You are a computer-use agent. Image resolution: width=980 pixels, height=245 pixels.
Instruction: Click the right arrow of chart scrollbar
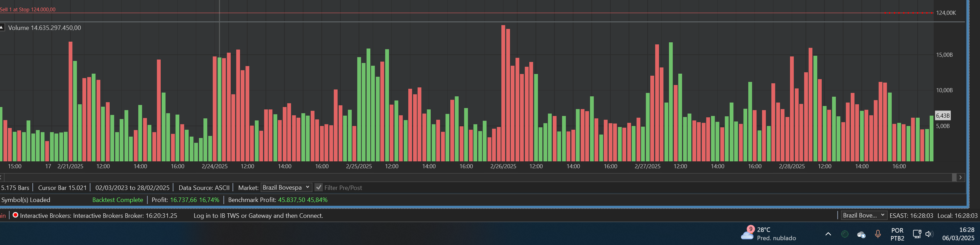pos(960,178)
